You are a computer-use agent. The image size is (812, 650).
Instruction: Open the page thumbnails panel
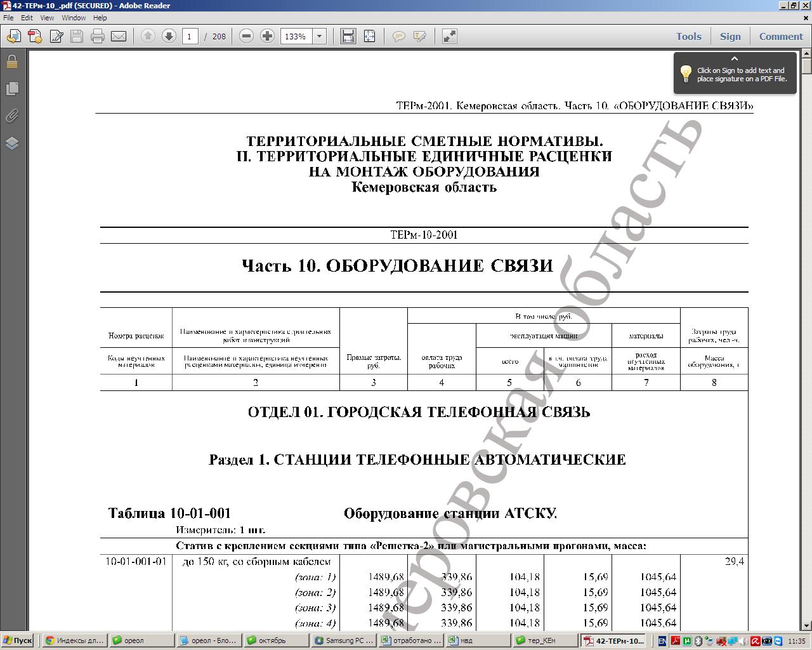point(12,88)
